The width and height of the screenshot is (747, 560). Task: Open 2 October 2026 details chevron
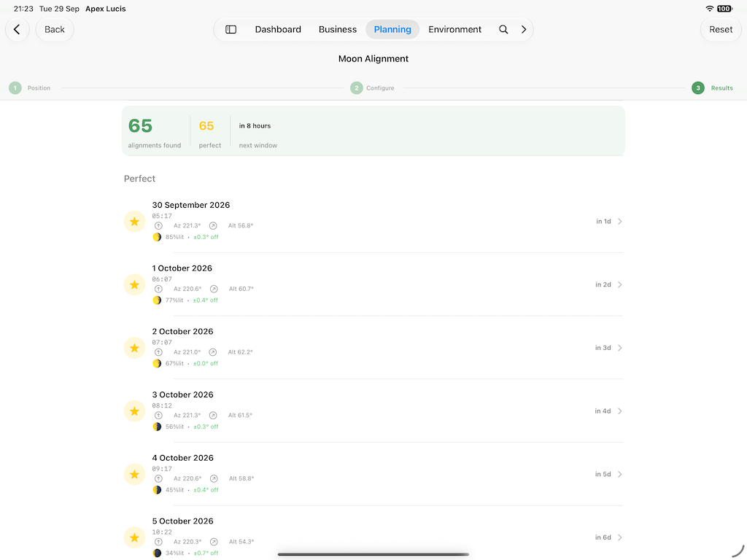[x=620, y=348]
